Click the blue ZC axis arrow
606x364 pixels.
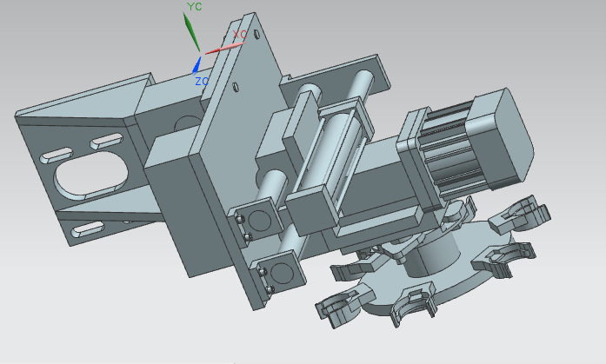coord(197,66)
